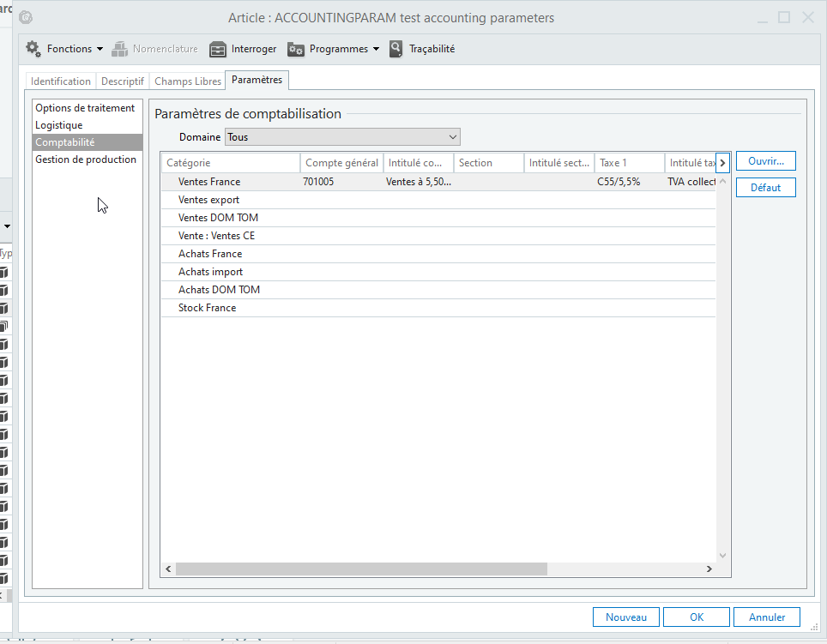The width and height of the screenshot is (827, 644).
Task: Click the Interroger drawer icon
Action: point(218,49)
